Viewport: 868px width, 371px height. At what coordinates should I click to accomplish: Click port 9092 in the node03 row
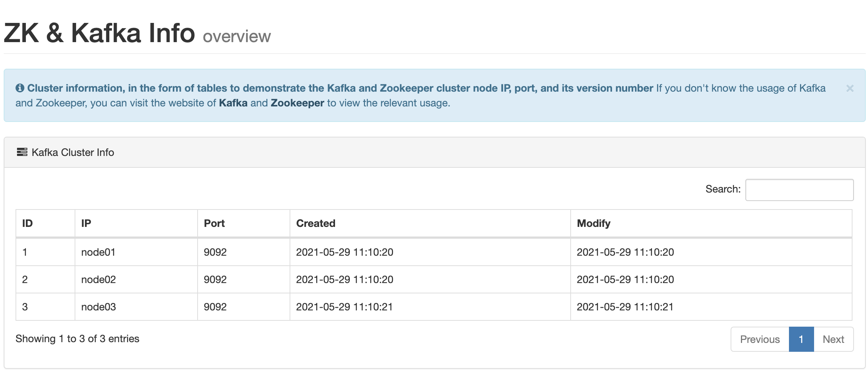(x=215, y=307)
